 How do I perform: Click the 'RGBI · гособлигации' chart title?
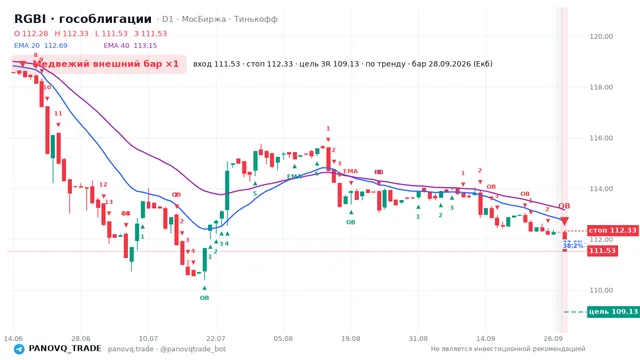(83, 19)
